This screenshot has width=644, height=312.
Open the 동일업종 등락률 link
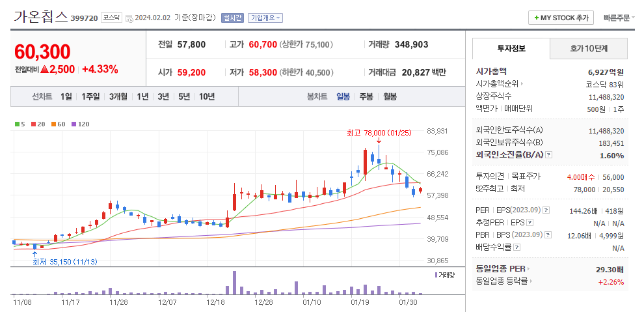(x=502, y=281)
